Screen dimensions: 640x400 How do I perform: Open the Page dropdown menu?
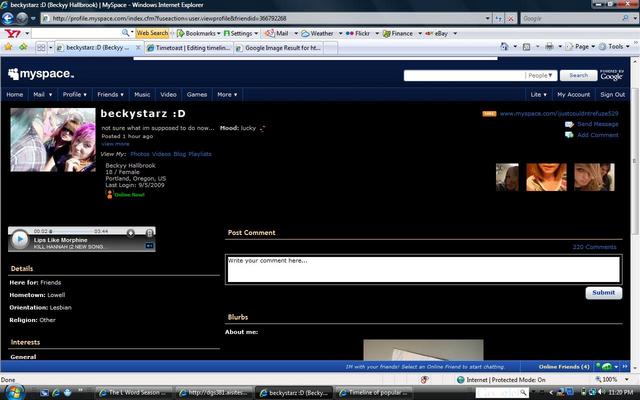coord(580,47)
